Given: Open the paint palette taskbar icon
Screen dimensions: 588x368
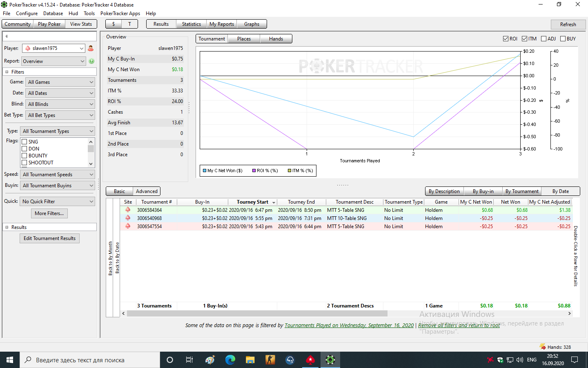Looking at the screenshot, I should click(x=210, y=360).
